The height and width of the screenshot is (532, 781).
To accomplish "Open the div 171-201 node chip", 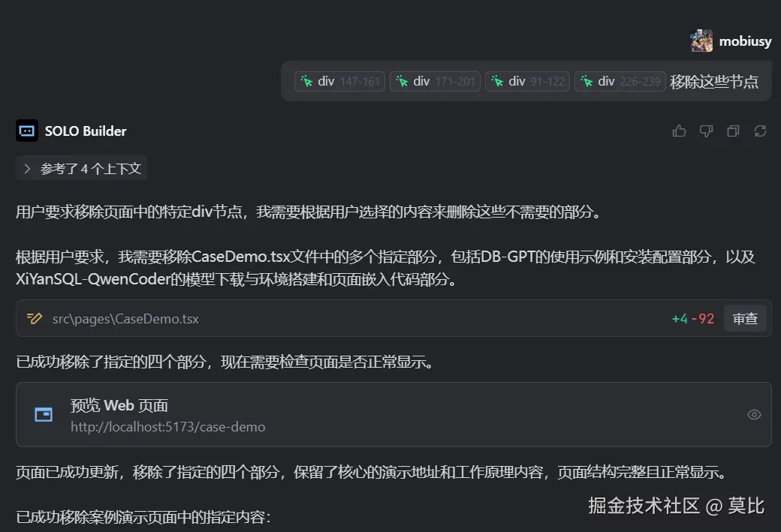I will [x=435, y=81].
